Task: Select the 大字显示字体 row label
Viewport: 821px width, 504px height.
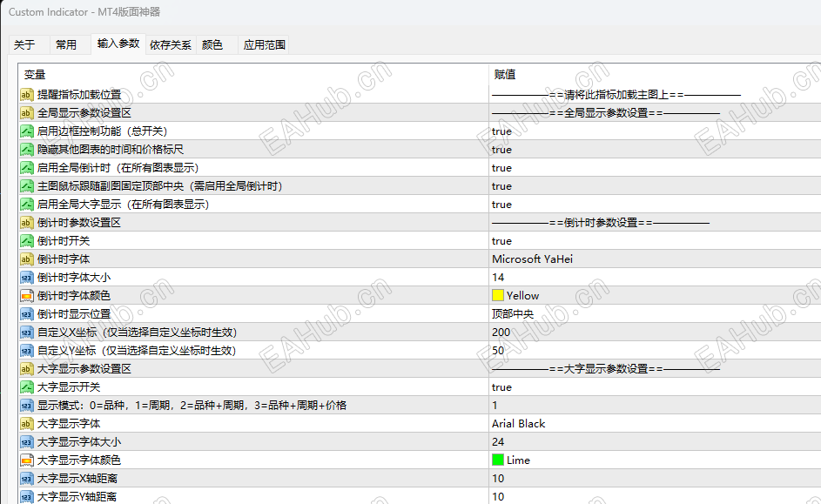Action: pyautogui.click(x=69, y=424)
